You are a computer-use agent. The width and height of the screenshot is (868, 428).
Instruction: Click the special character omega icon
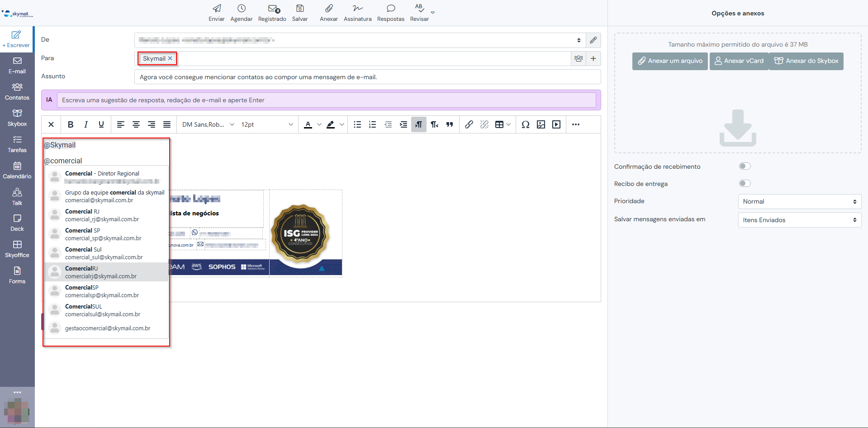[x=525, y=124]
